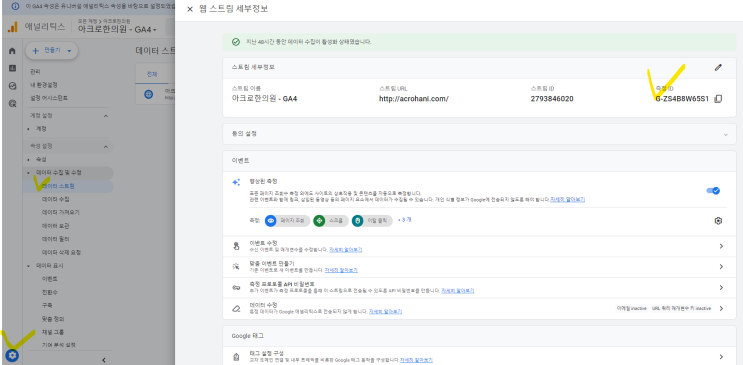Image resolution: width=743 pixels, height=365 pixels.
Task: Click the 페이지 조회 measurement chip
Action: click(288, 220)
